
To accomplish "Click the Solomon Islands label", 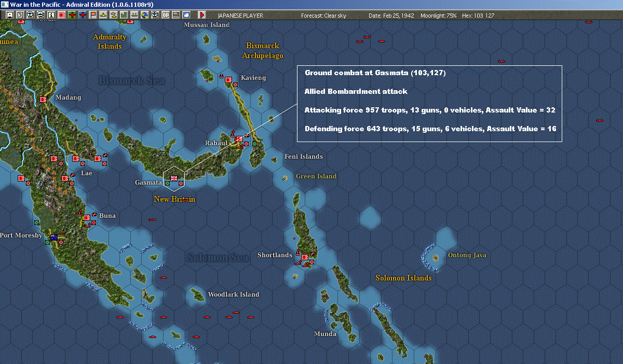I will [x=403, y=278].
